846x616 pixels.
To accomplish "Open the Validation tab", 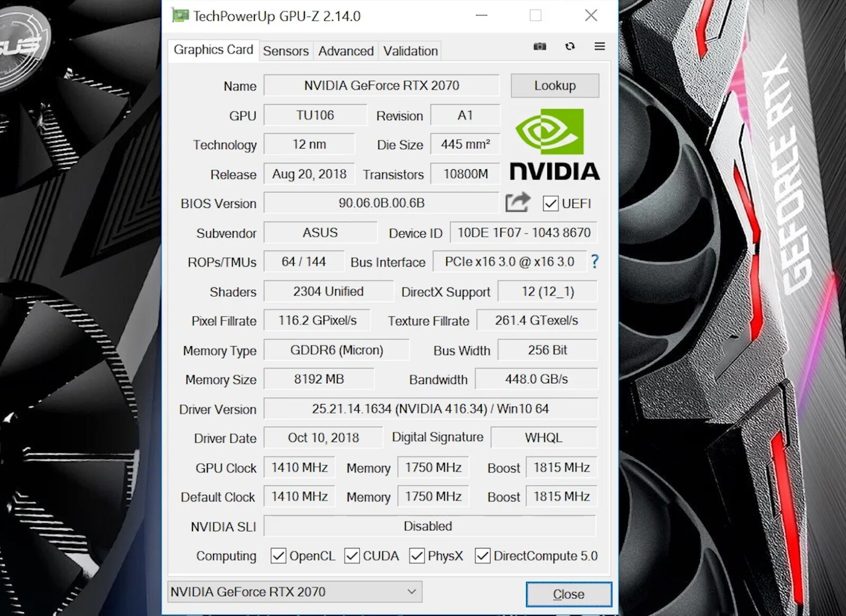I will coord(410,51).
